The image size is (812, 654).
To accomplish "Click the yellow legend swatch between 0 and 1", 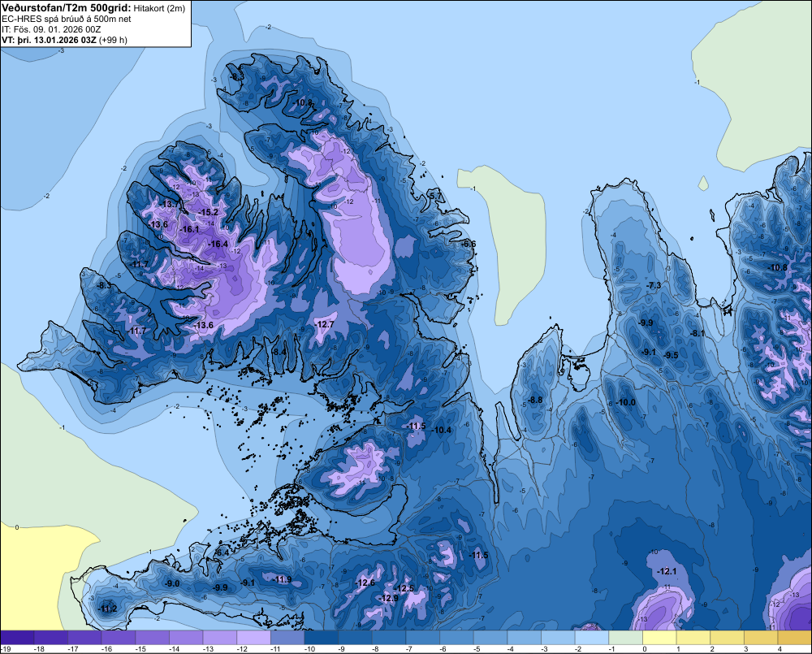I will pos(659,638).
